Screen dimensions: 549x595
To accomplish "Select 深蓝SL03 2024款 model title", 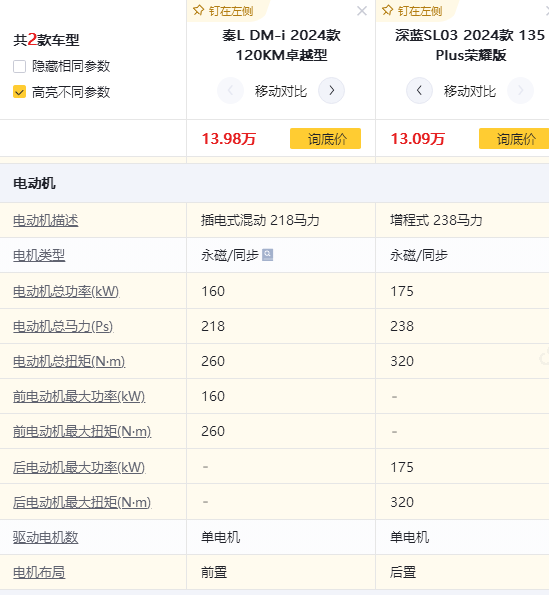I will [470, 45].
